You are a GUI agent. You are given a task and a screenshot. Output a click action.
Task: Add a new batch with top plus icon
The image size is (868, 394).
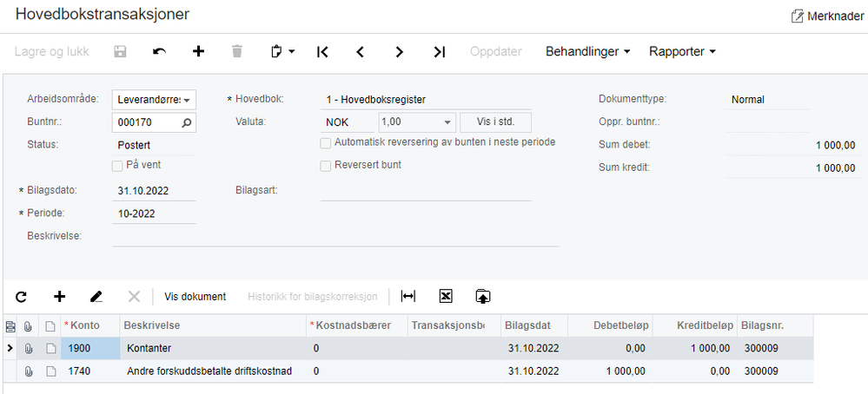198,51
